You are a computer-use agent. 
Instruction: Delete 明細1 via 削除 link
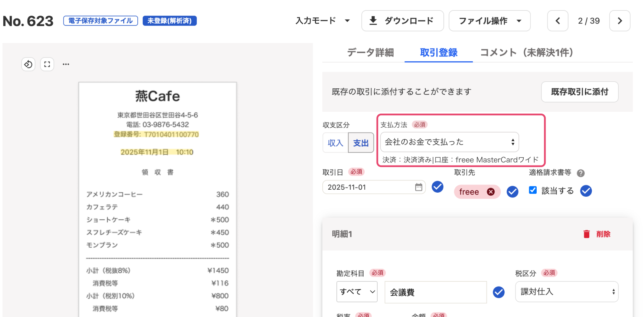pyautogui.click(x=603, y=234)
